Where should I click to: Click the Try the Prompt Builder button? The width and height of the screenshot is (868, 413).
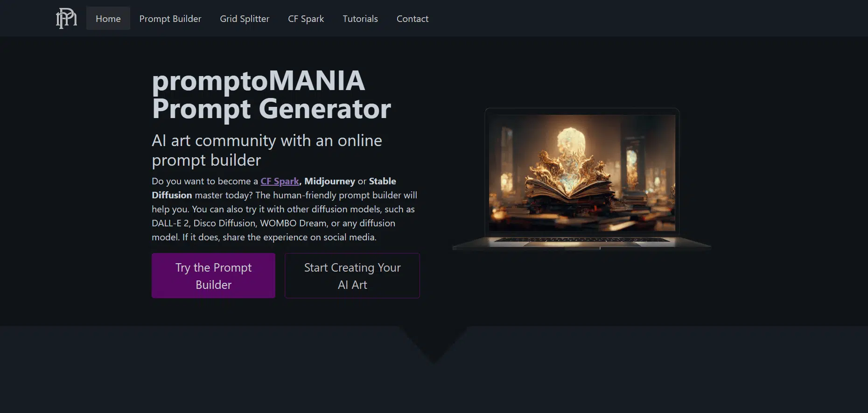[213, 276]
